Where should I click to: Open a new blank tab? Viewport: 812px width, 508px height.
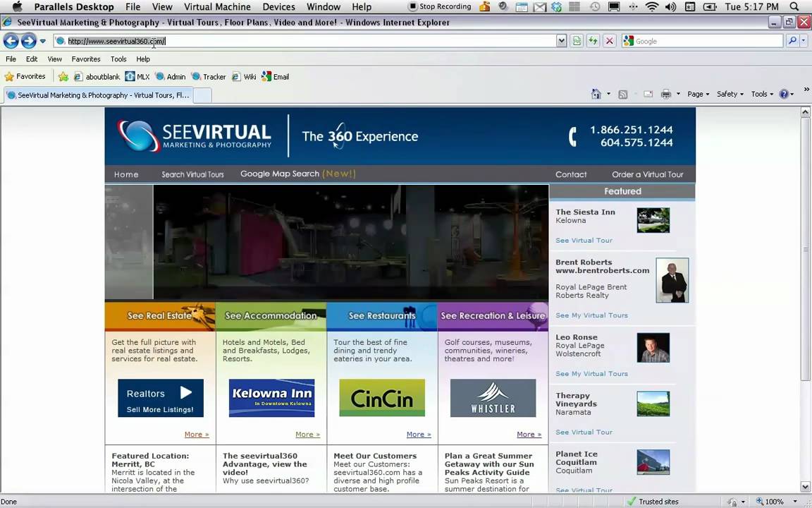coord(202,96)
